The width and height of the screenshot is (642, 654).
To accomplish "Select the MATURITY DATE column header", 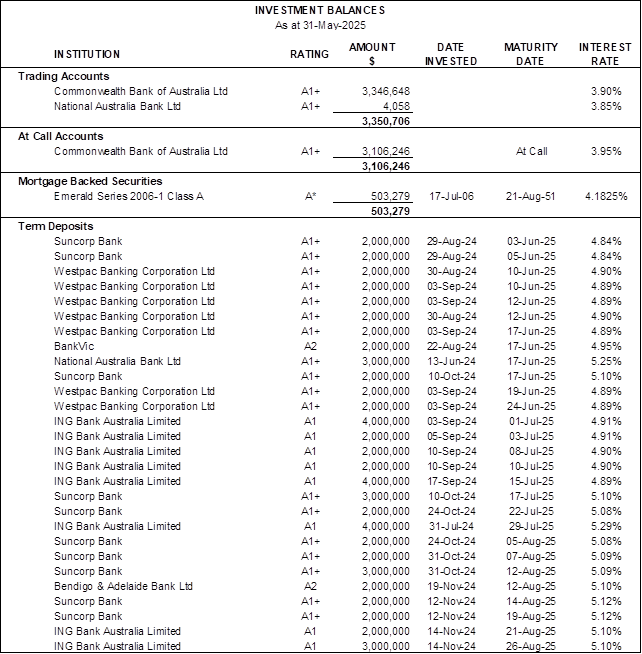I will tap(531, 54).
